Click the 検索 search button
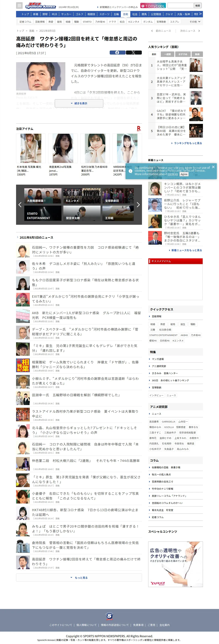The width and height of the screenshot is (219, 644). tap(198, 5)
